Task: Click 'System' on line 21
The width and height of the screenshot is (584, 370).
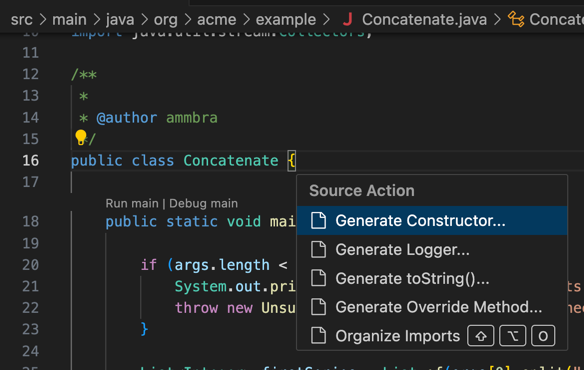Action: (x=200, y=287)
